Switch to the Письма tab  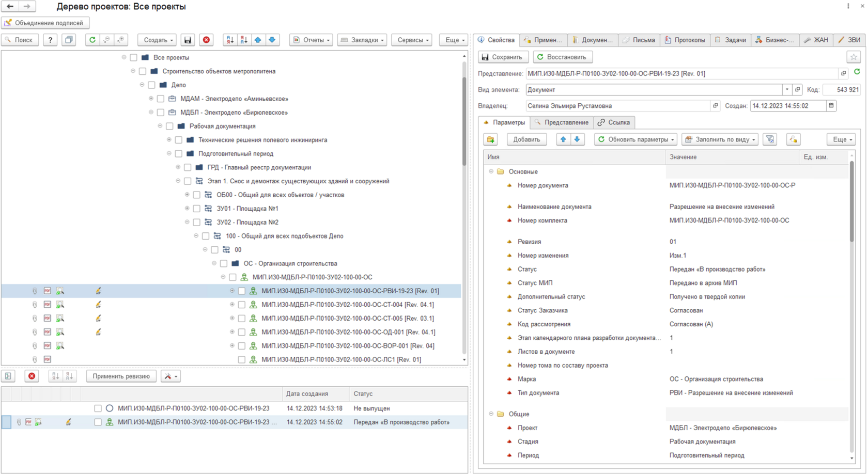tap(639, 40)
